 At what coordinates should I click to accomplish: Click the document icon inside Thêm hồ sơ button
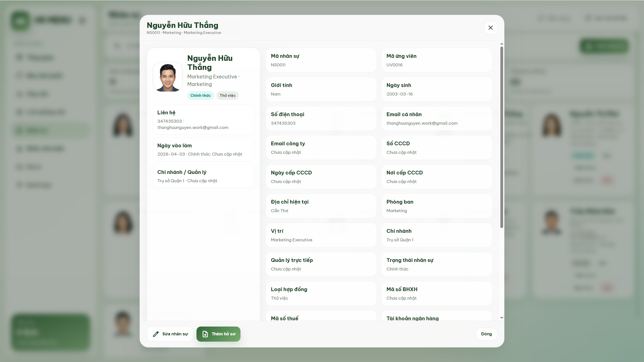pos(205,334)
